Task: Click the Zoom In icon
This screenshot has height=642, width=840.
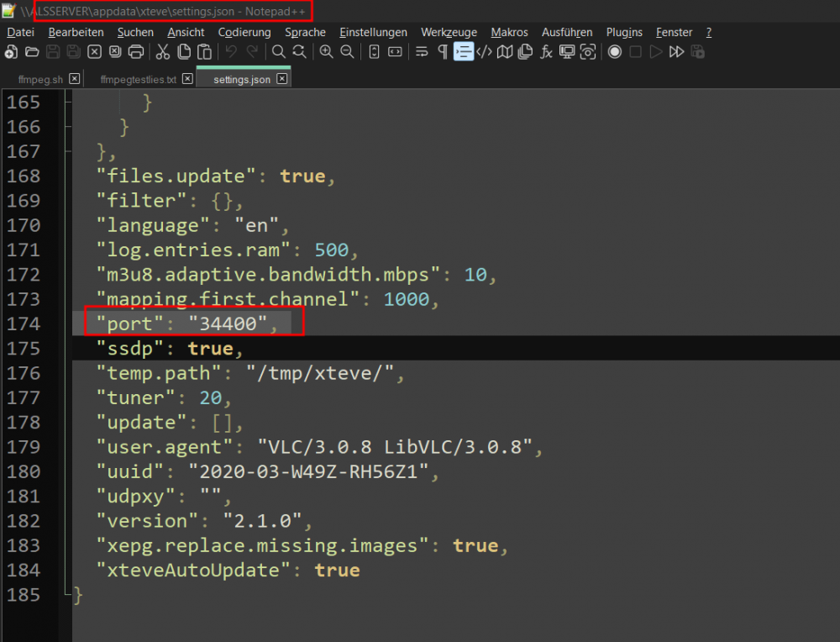Action: [x=326, y=52]
